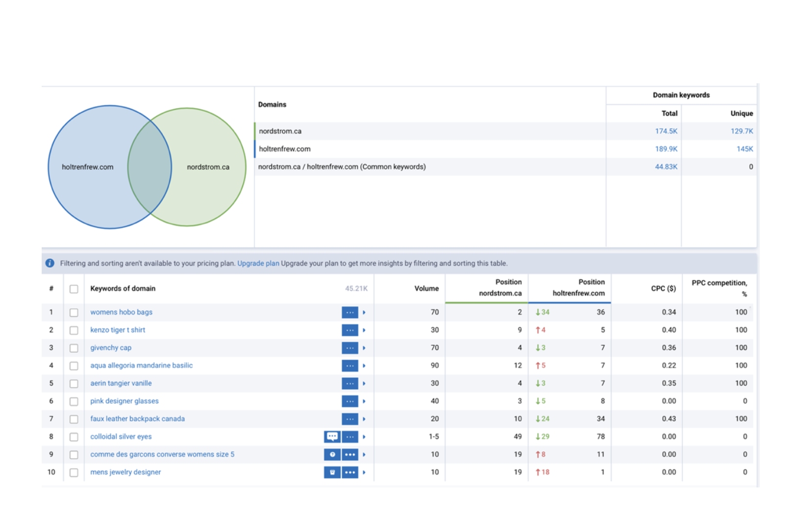This screenshot has height=532, width=799.
Task: Click the Volume column header
Action: [426, 289]
